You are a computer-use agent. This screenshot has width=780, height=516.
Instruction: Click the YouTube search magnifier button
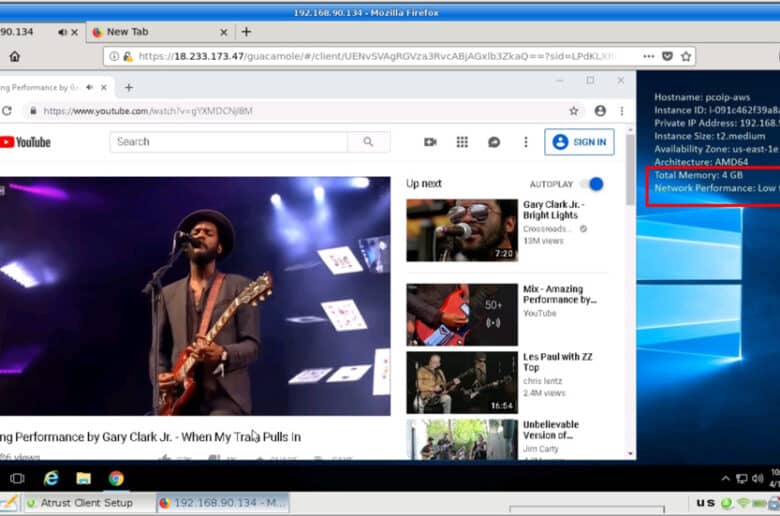tap(368, 142)
